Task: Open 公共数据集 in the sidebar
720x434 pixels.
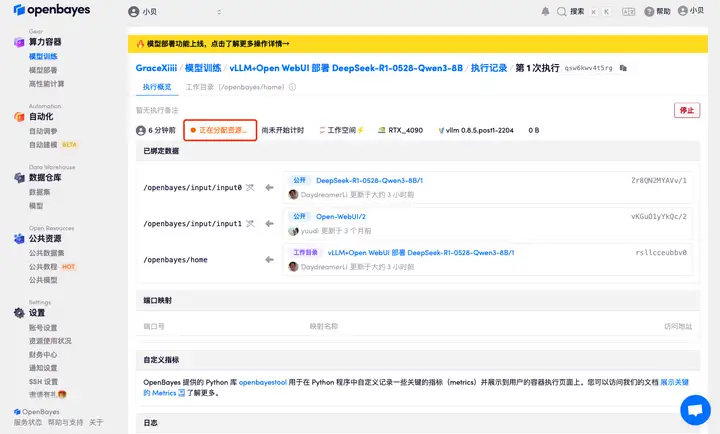Action: (x=46, y=253)
